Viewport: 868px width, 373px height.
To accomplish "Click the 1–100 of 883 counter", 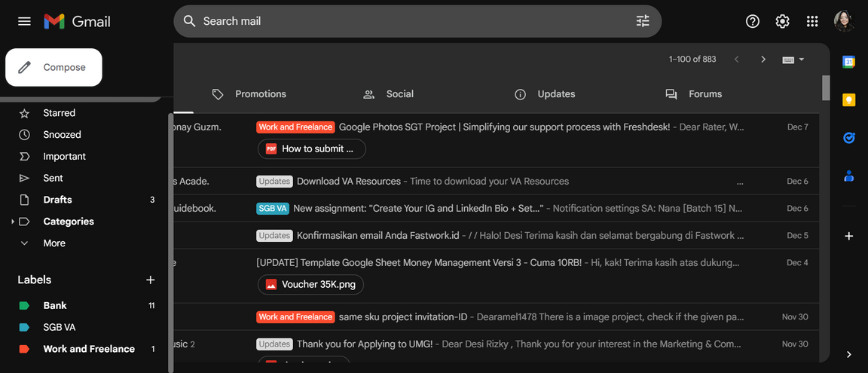I will click(x=692, y=60).
